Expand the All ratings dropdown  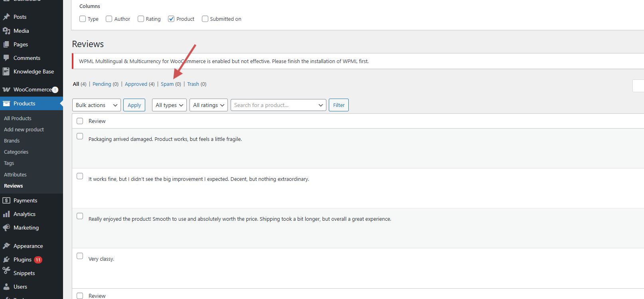click(x=208, y=105)
